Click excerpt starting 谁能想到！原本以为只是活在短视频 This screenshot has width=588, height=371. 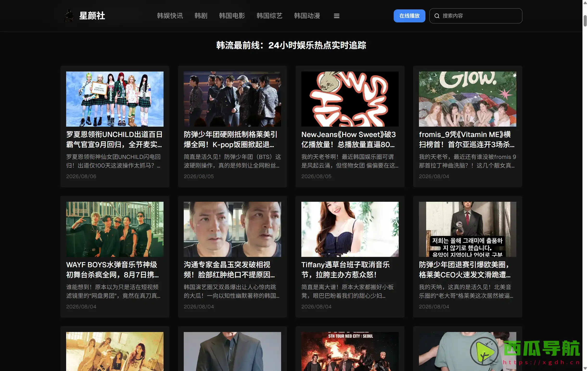click(113, 291)
